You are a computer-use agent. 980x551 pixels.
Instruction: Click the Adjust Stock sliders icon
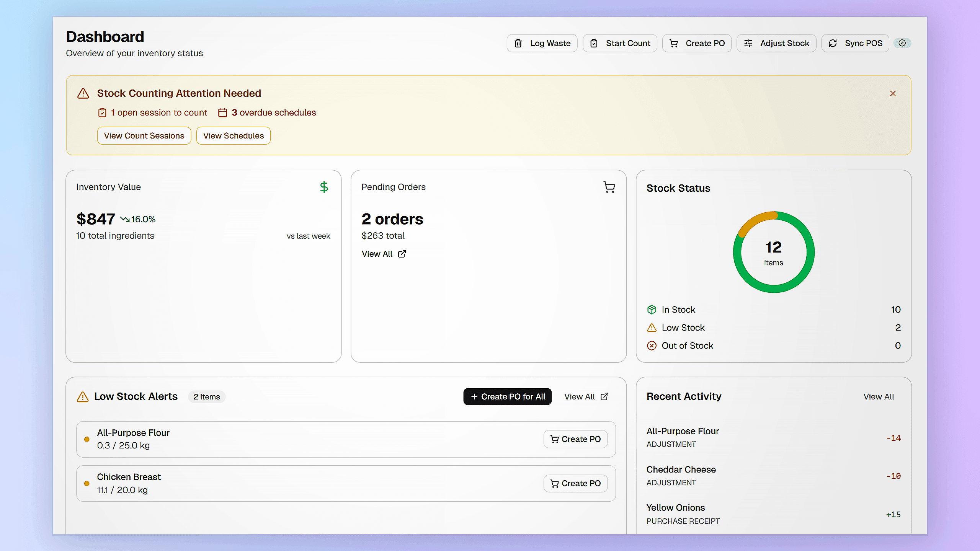coord(748,43)
